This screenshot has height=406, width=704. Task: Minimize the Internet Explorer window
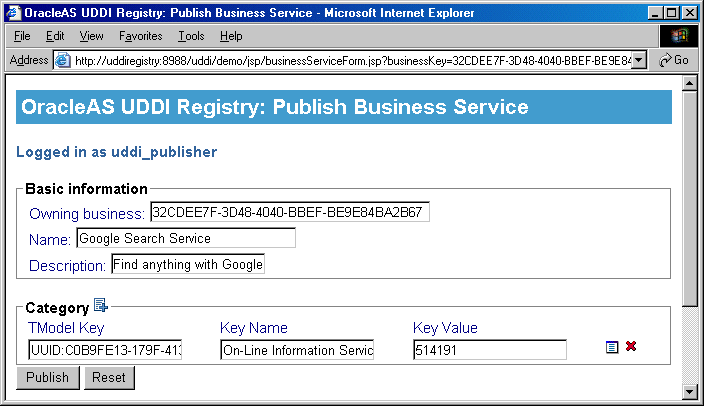point(655,13)
